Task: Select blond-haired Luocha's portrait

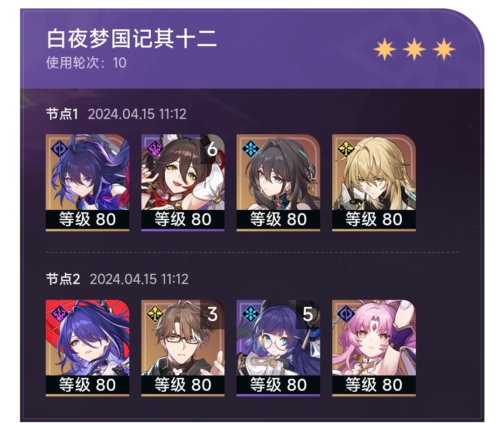Action: pos(374,172)
